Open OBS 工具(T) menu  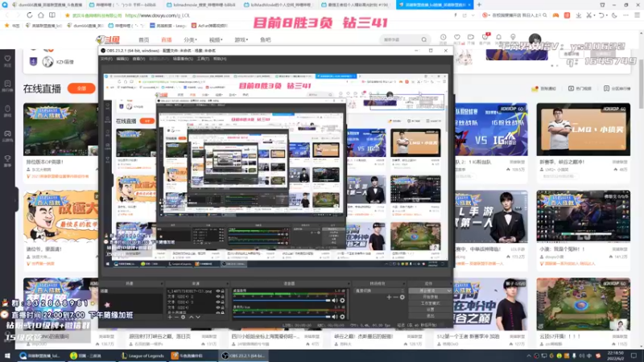click(203, 59)
